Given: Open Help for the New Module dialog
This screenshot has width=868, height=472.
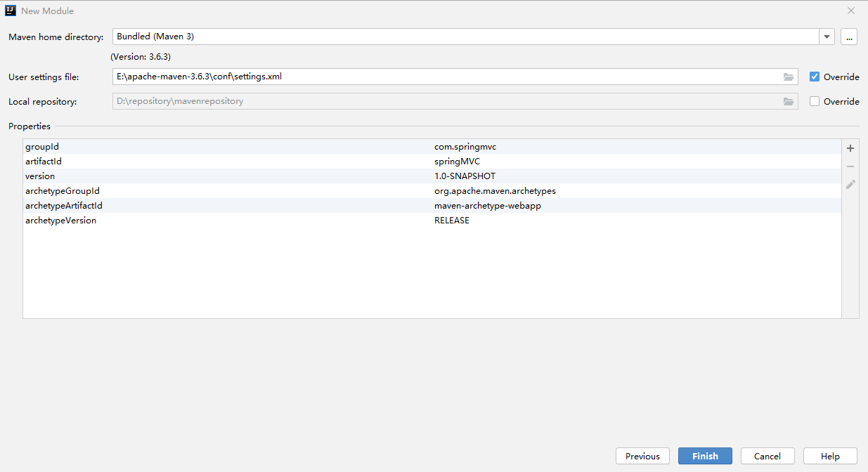Looking at the screenshot, I should tap(830, 456).
